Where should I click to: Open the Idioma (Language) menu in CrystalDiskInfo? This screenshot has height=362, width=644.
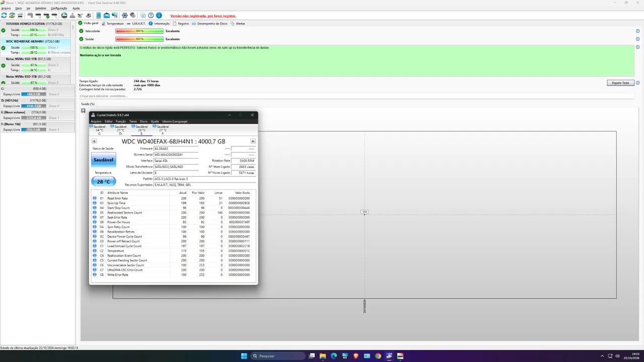175,121
